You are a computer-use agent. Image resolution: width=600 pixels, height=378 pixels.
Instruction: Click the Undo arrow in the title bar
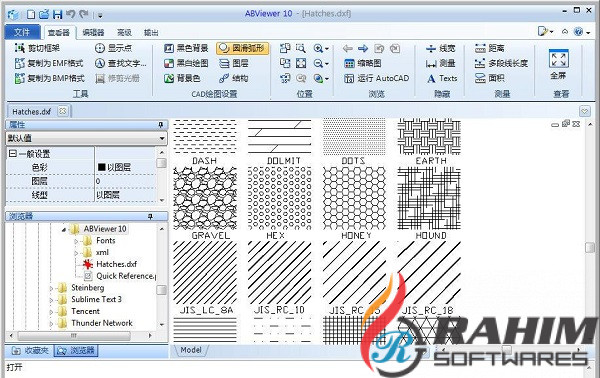[70, 15]
